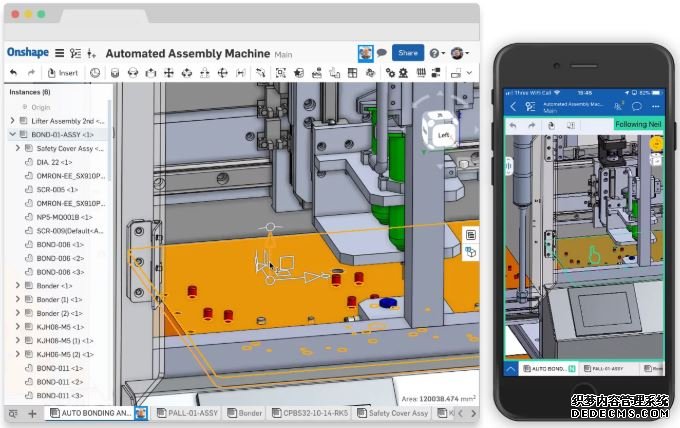Viewport: 680px width, 428px height.
Task: Click the plus icon to add a tab
Action: coord(32,414)
